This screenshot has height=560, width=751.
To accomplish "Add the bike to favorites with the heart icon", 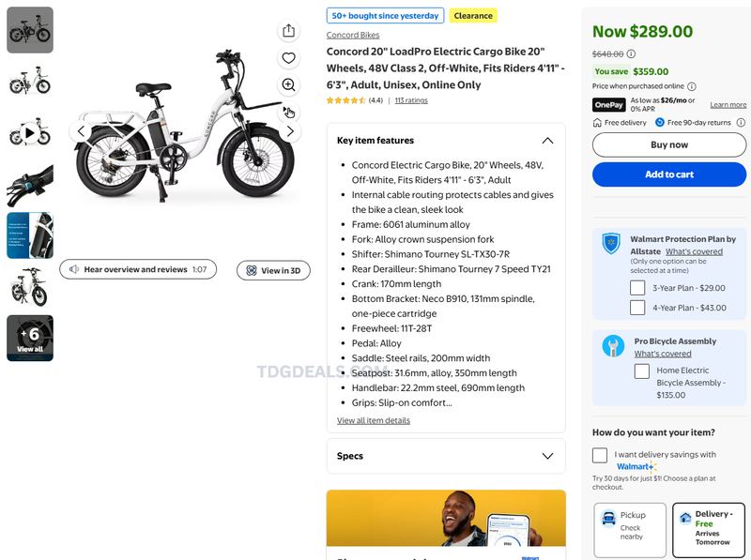I will (288, 58).
